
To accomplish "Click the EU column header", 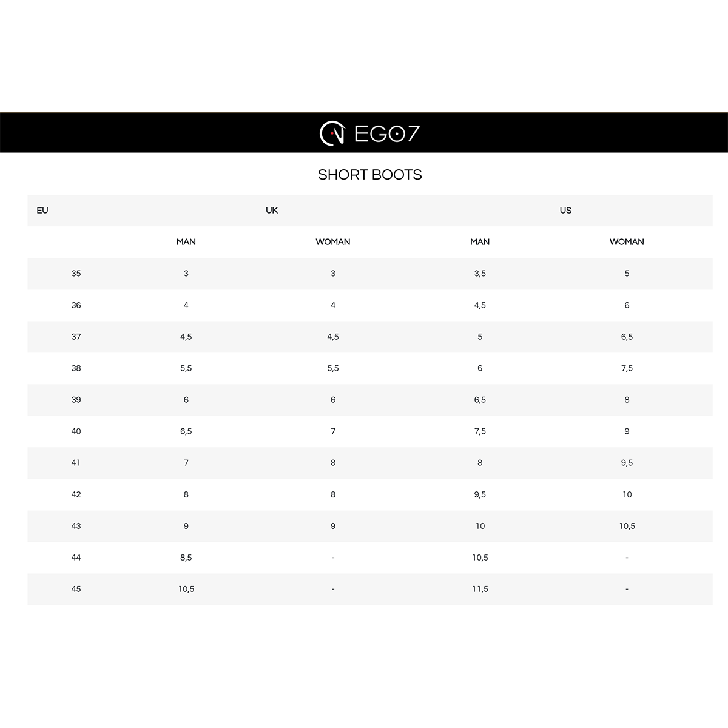I will click(x=42, y=211).
